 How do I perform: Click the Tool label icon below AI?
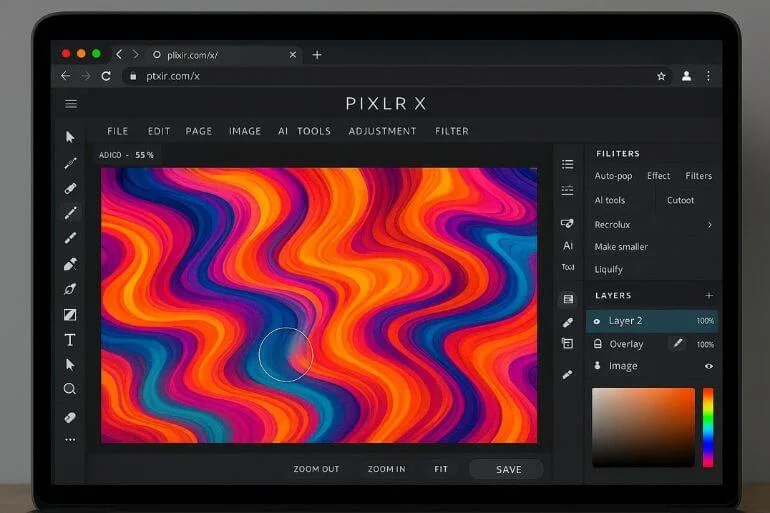pos(568,267)
